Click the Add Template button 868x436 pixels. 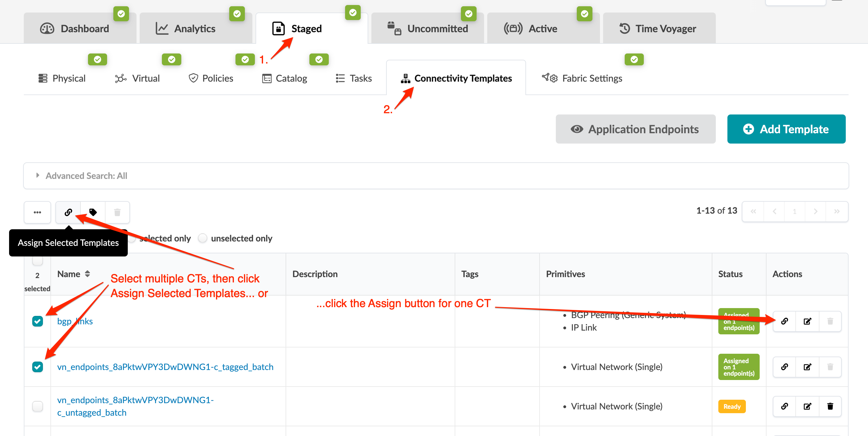(x=786, y=129)
